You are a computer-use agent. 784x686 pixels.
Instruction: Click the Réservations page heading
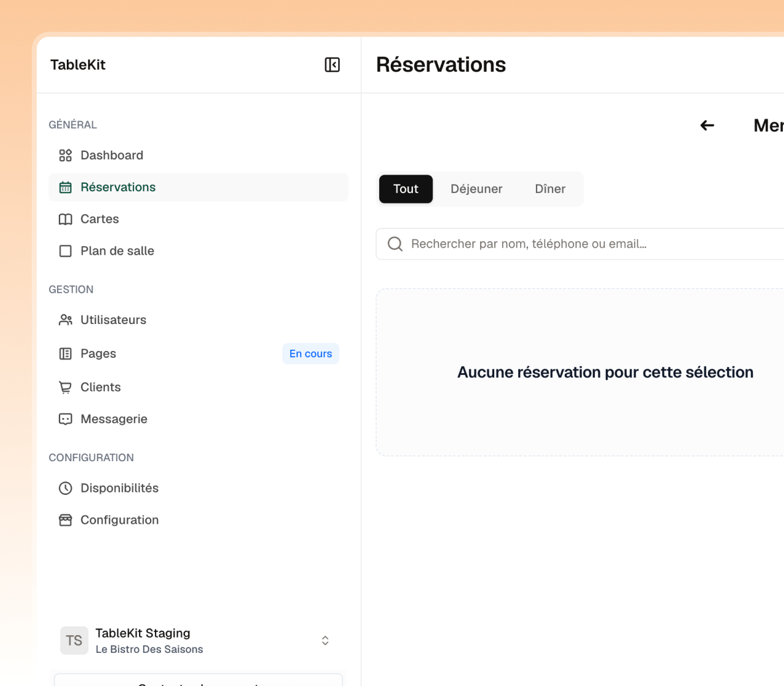click(441, 64)
